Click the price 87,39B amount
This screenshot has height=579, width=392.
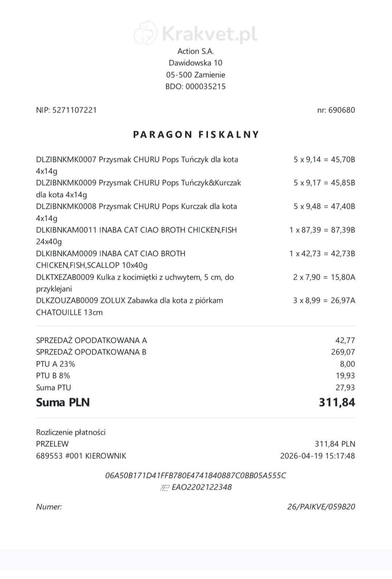[x=343, y=230]
